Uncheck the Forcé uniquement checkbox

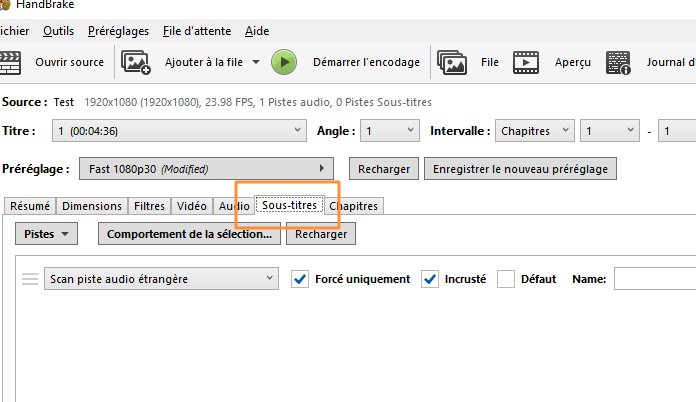tap(300, 279)
